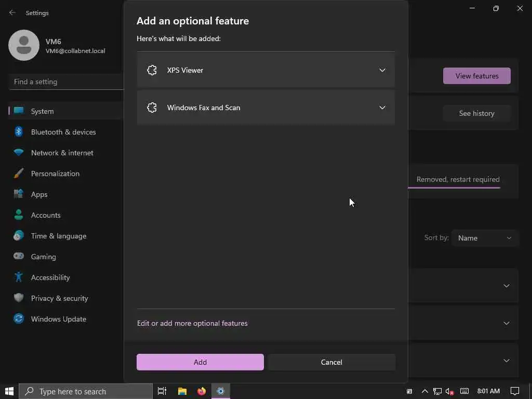Open Accessibility settings label
The height and width of the screenshot is (399, 532).
pos(50,277)
